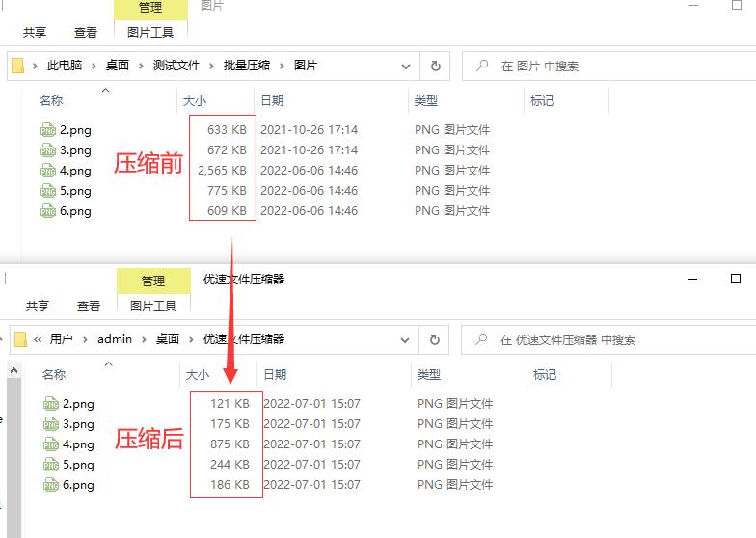Open the 图片工具 tab in 图片 window
The image size is (756, 538).
[150, 33]
